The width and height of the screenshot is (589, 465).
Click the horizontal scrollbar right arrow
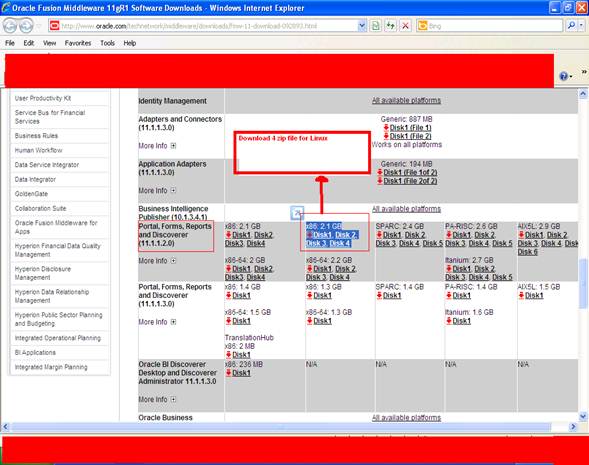pos(573,427)
